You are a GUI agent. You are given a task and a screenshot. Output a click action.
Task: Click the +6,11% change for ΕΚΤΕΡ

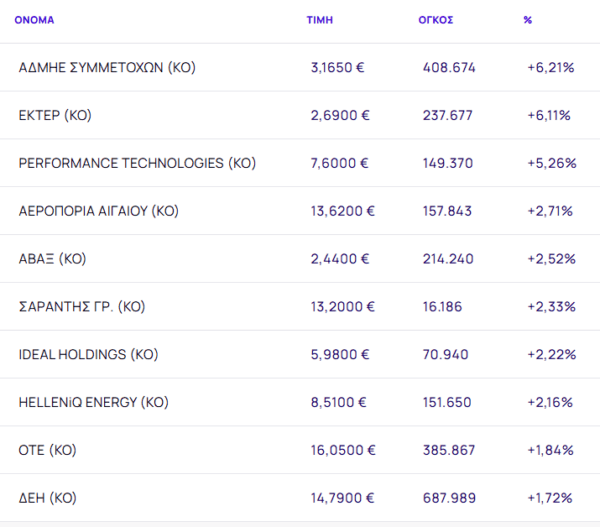click(x=549, y=115)
